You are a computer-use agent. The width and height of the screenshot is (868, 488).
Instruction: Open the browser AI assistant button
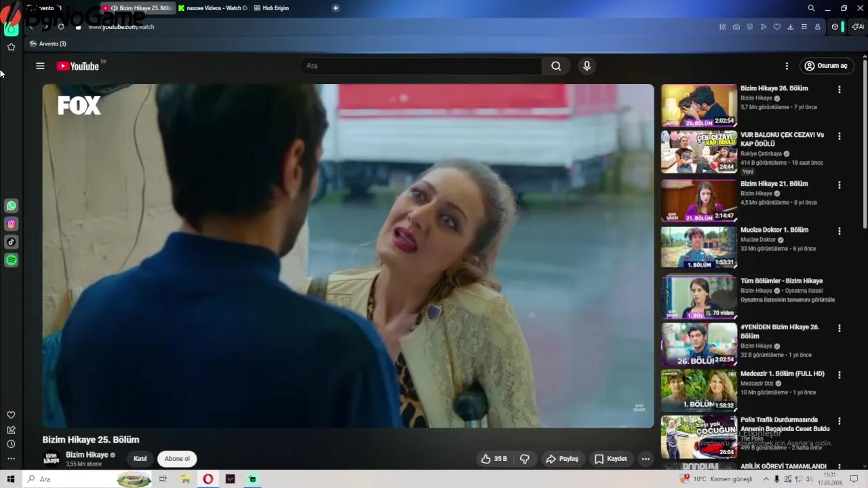pyautogui.click(x=858, y=26)
